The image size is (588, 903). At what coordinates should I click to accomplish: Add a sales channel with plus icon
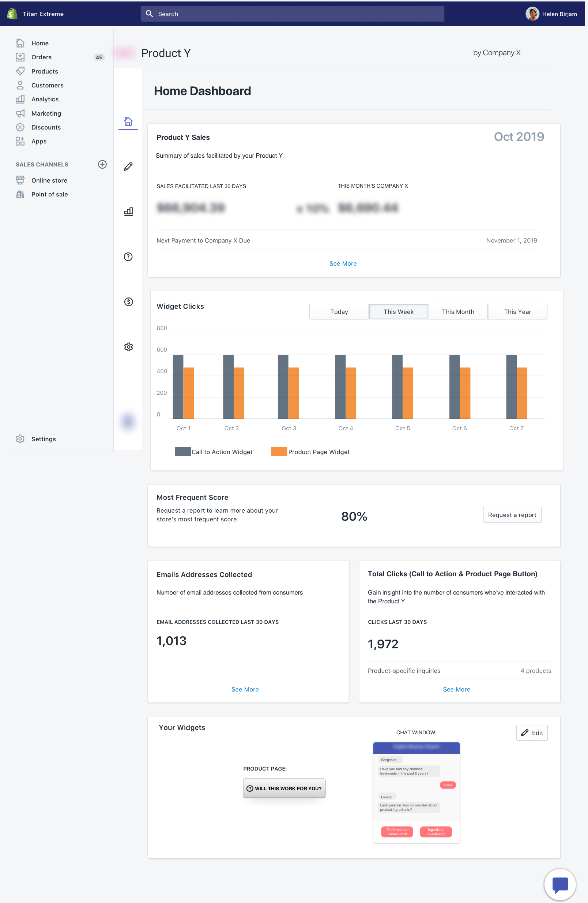click(102, 164)
